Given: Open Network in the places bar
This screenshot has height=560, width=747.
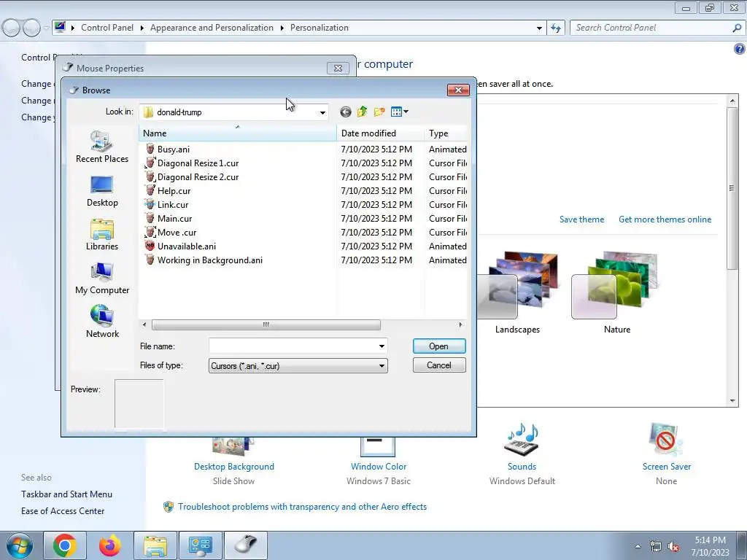Looking at the screenshot, I should (x=102, y=322).
